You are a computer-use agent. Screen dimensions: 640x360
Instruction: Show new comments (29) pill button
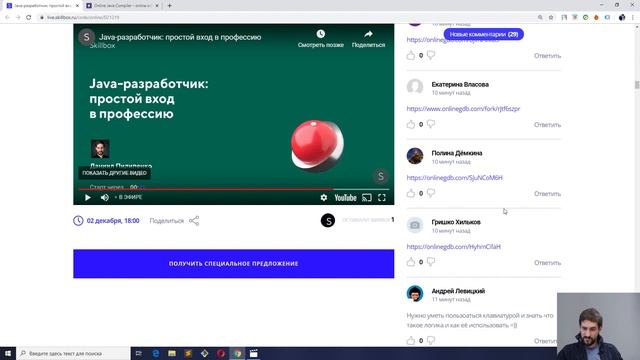pyautogui.click(x=484, y=34)
